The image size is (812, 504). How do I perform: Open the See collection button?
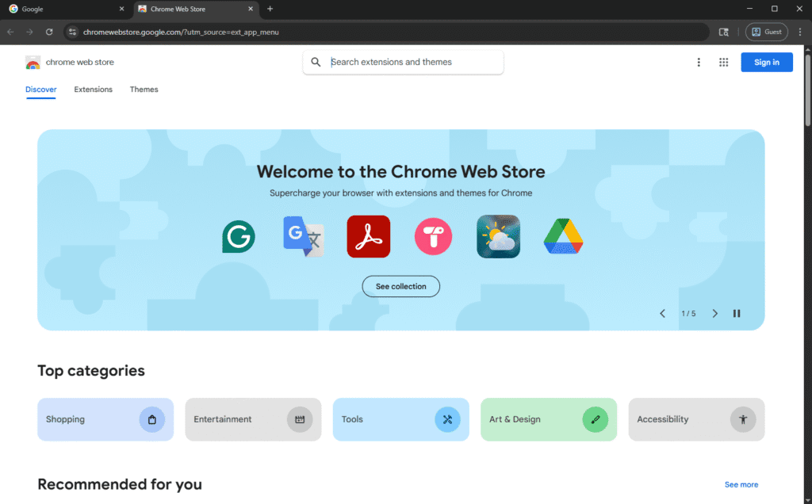tap(400, 286)
